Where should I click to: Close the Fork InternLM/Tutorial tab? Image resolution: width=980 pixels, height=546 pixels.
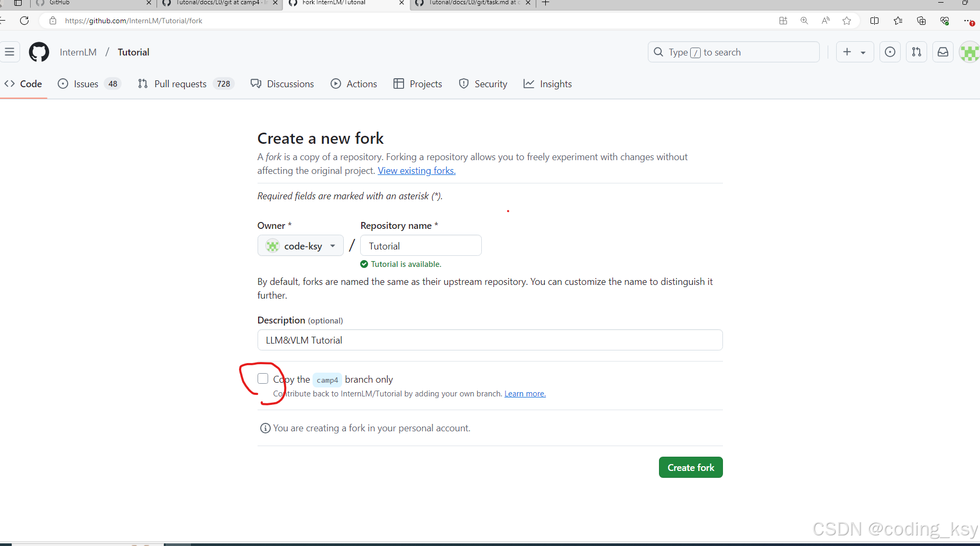tap(401, 3)
